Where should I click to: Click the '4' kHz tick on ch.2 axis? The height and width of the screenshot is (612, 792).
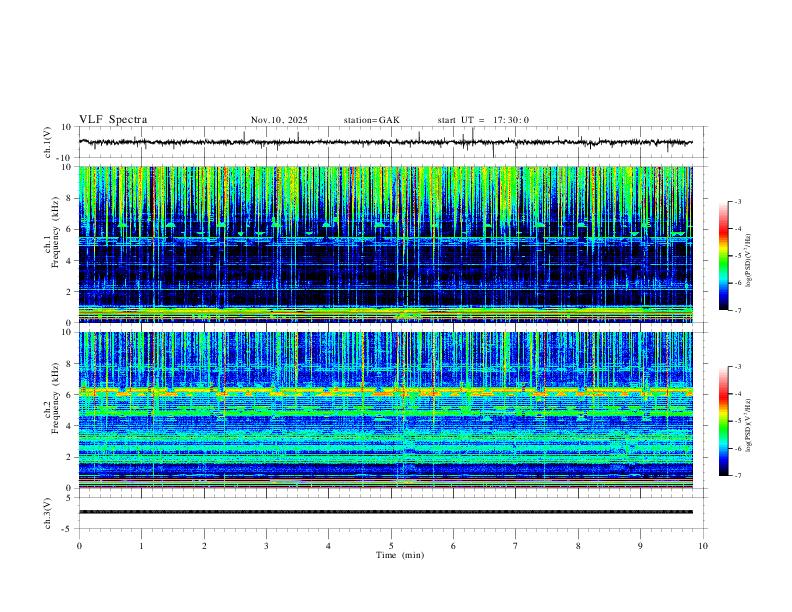(69, 426)
